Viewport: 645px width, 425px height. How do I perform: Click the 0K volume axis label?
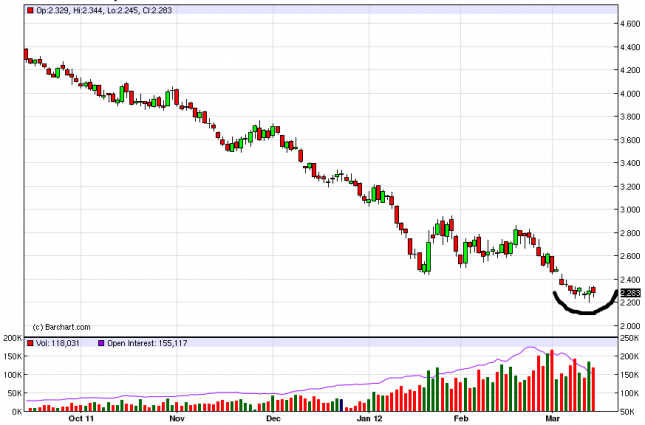pos(16,410)
